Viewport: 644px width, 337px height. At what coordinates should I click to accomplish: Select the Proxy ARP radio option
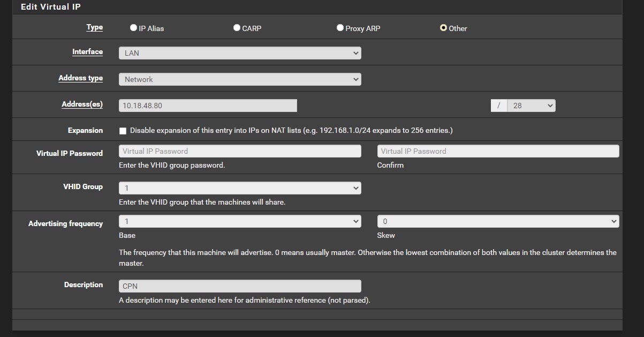pyautogui.click(x=340, y=28)
